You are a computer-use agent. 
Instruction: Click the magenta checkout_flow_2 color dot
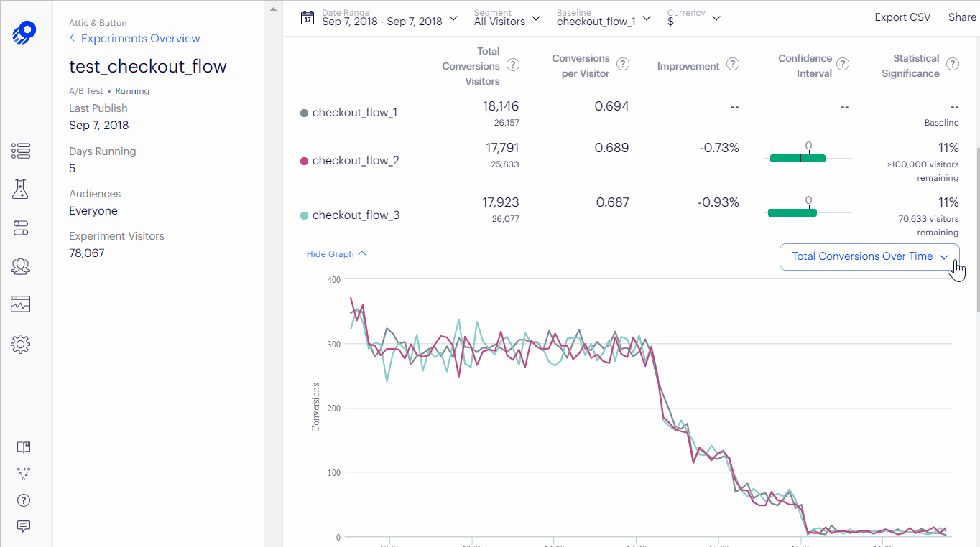click(x=304, y=161)
